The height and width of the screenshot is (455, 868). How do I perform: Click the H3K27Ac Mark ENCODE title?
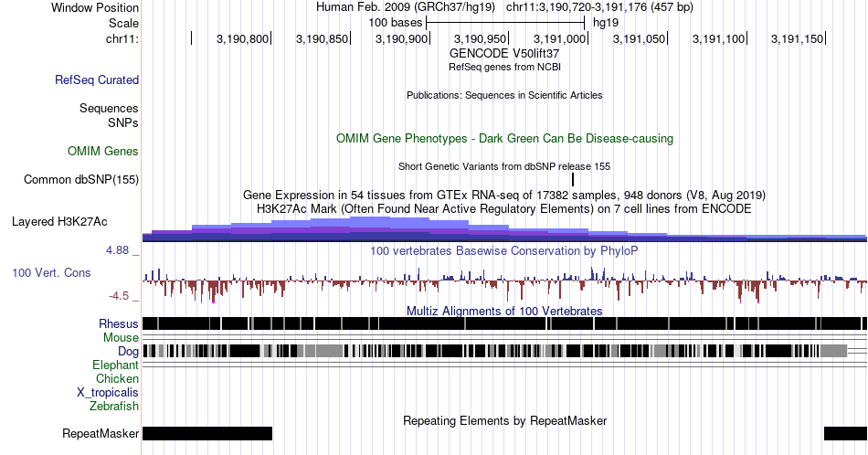click(504, 208)
